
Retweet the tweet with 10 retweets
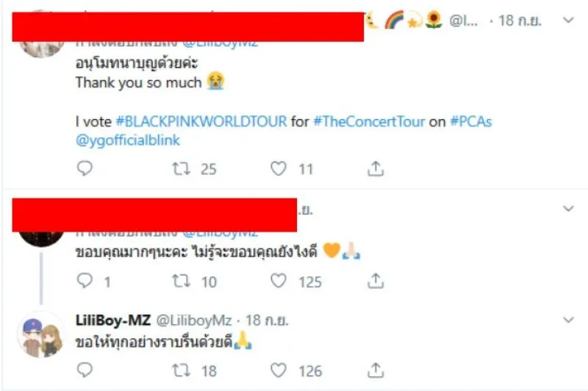(180, 281)
